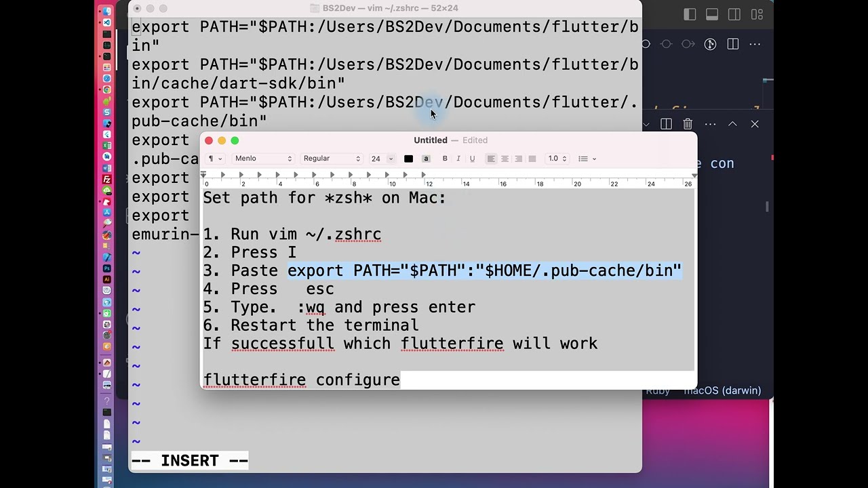Click the black text color swatch
This screenshot has height=488, width=868.
pyautogui.click(x=408, y=159)
